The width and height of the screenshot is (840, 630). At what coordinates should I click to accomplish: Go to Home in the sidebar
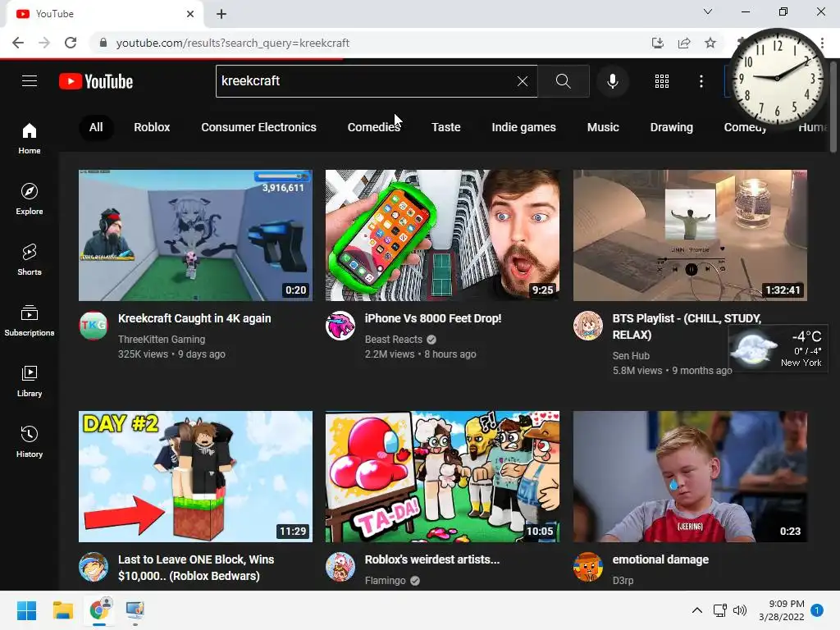coord(30,138)
